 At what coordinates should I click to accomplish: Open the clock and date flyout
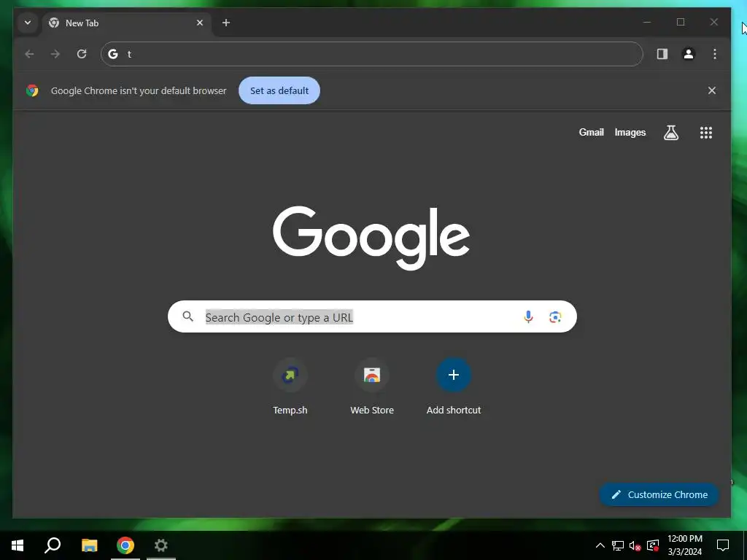[x=684, y=545]
